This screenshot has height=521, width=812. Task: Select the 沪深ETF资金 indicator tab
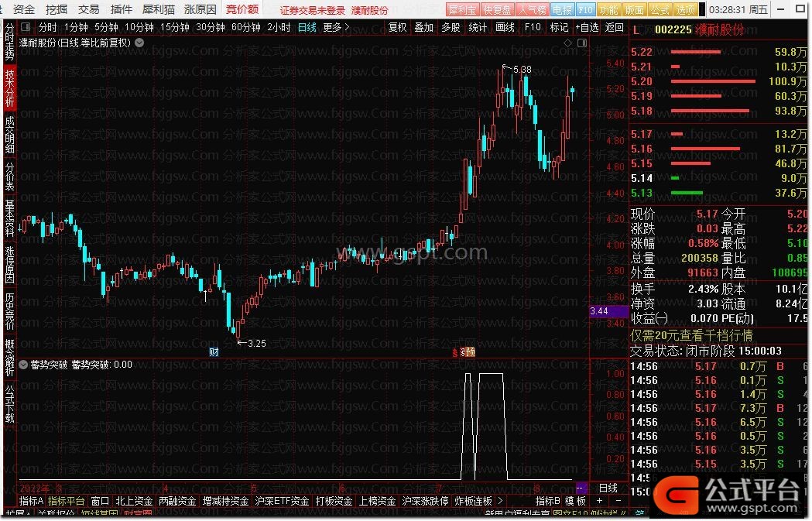coord(283,501)
